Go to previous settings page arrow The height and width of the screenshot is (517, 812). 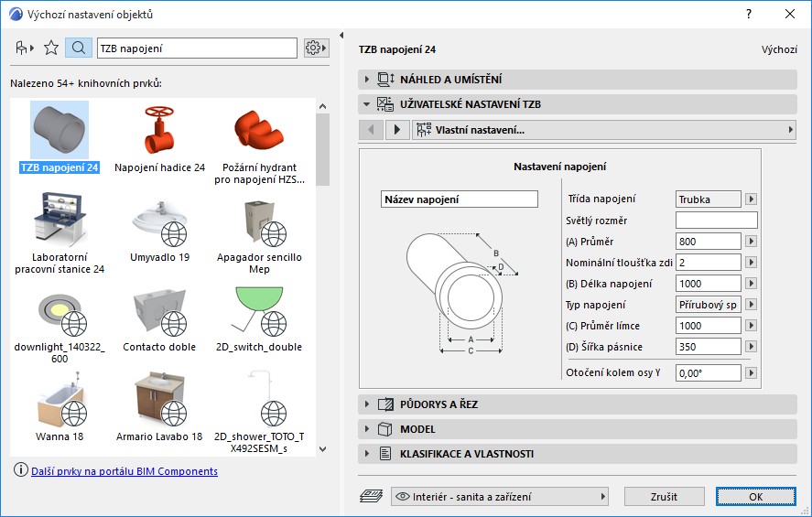[x=371, y=129]
